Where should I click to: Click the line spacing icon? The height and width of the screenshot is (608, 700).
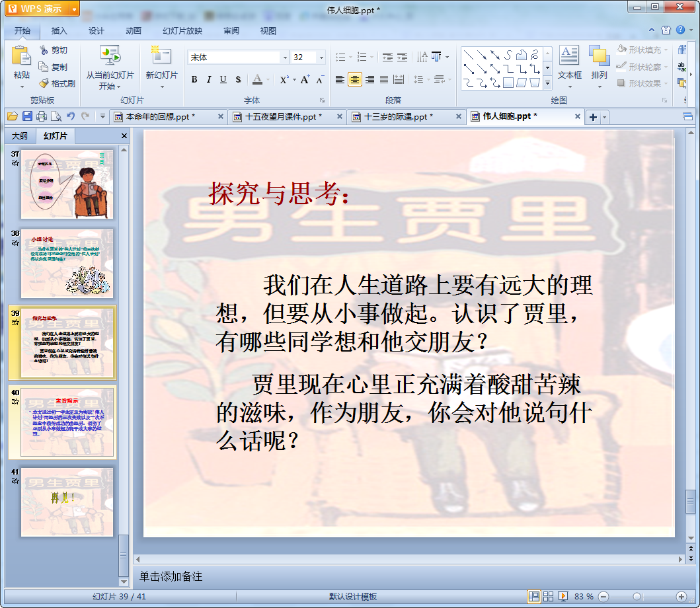418,79
